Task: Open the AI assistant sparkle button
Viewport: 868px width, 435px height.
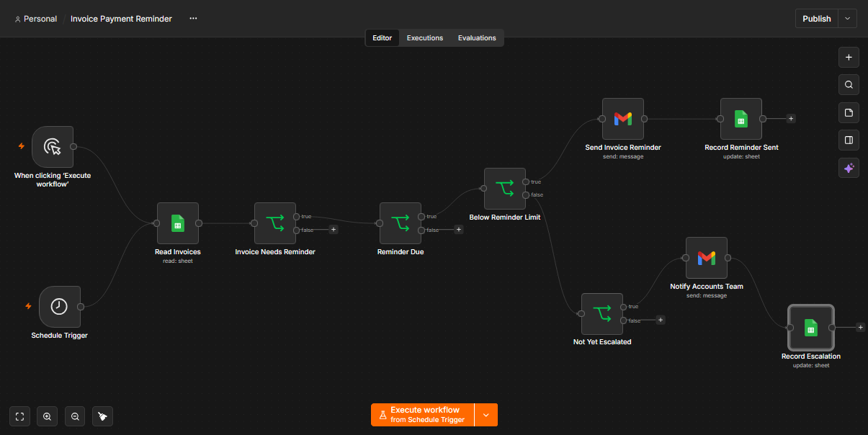Action: (x=849, y=168)
